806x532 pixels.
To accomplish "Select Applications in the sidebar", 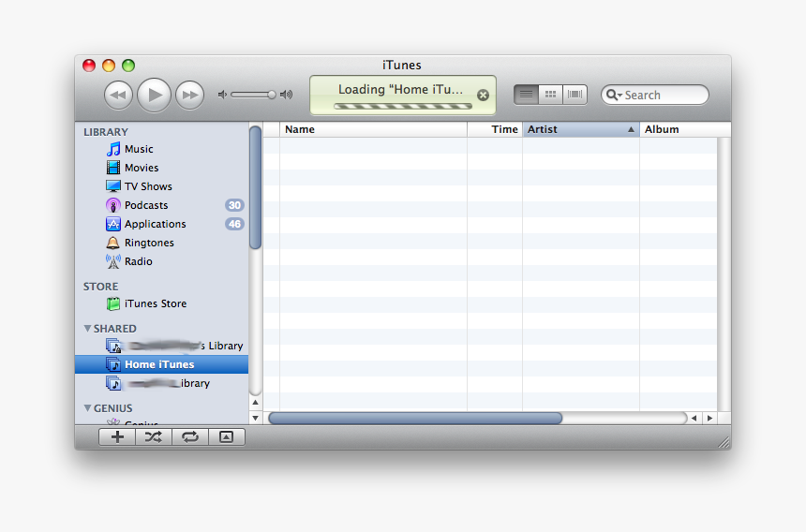I will pos(156,224).
